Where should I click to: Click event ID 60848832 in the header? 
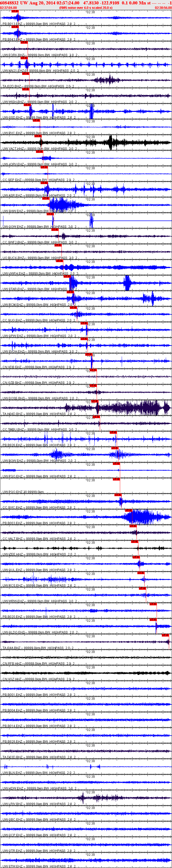pyautogui.click(x=9, y=3)
